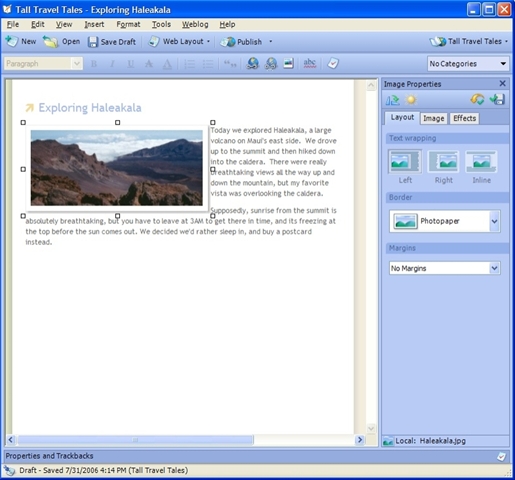Image resolution: width=515 pixels, height=480 pixels.
Task: Open the Weblog menu
Action: pyautogui.click(x=195, y=24)
